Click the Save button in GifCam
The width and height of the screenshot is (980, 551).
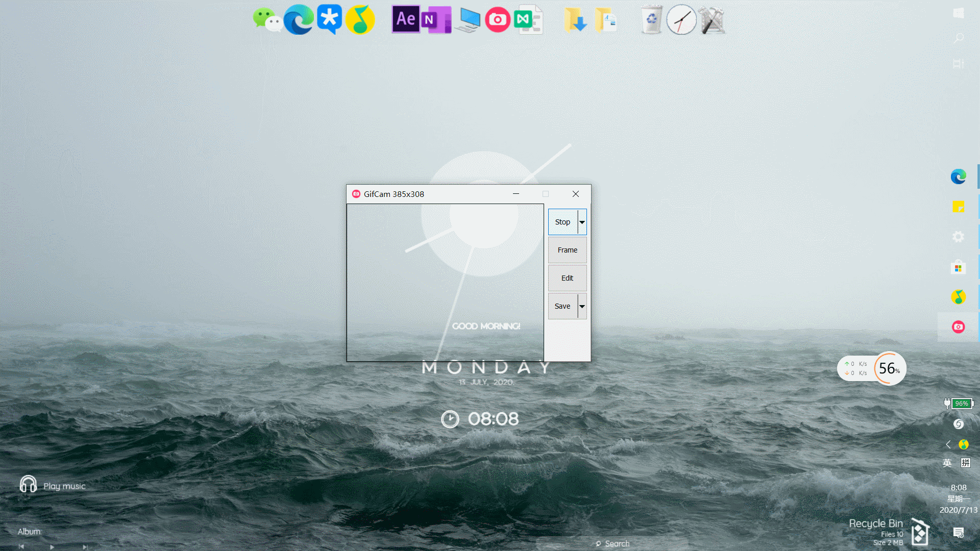563,306
